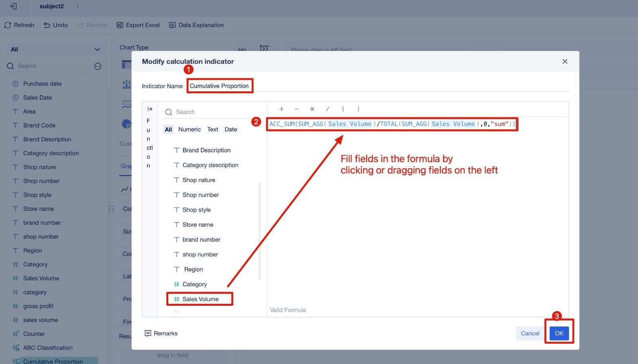Open Remarks at dialog bottom
The width and height of the screenshot is (638, 364).
click(161, 333)
